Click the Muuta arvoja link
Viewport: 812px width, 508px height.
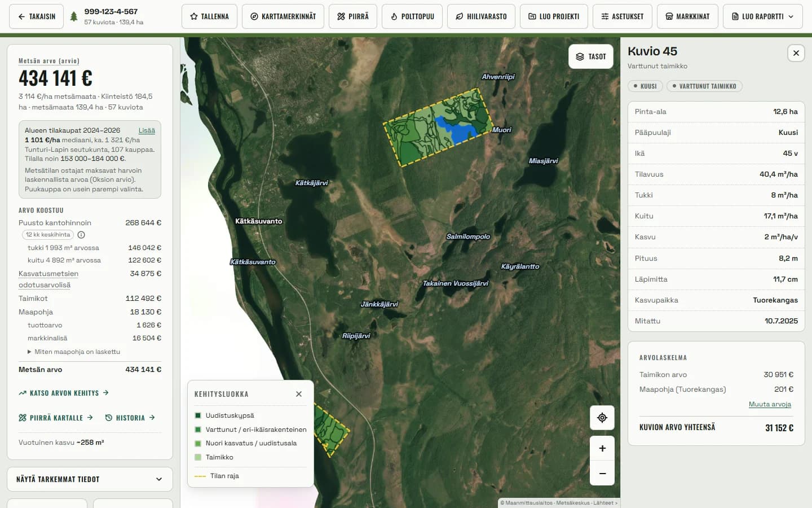770,404
